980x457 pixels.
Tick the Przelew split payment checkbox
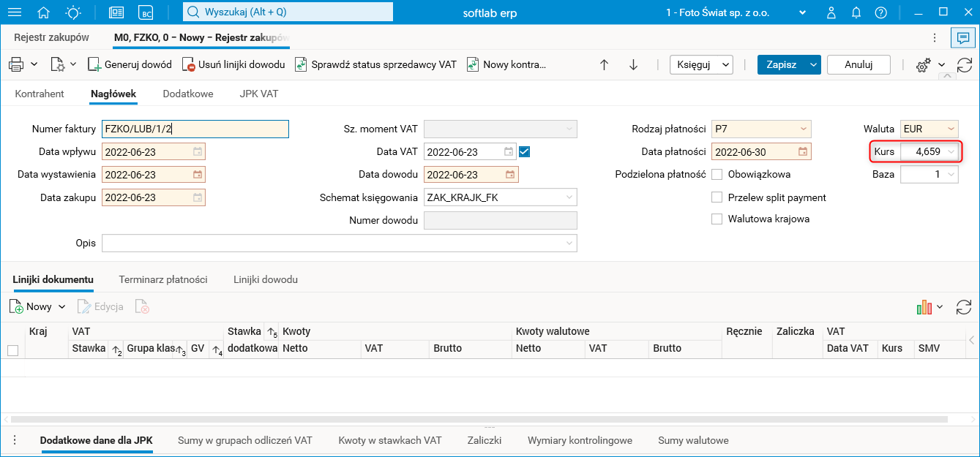pyautogui.click(x=717, y=197)
